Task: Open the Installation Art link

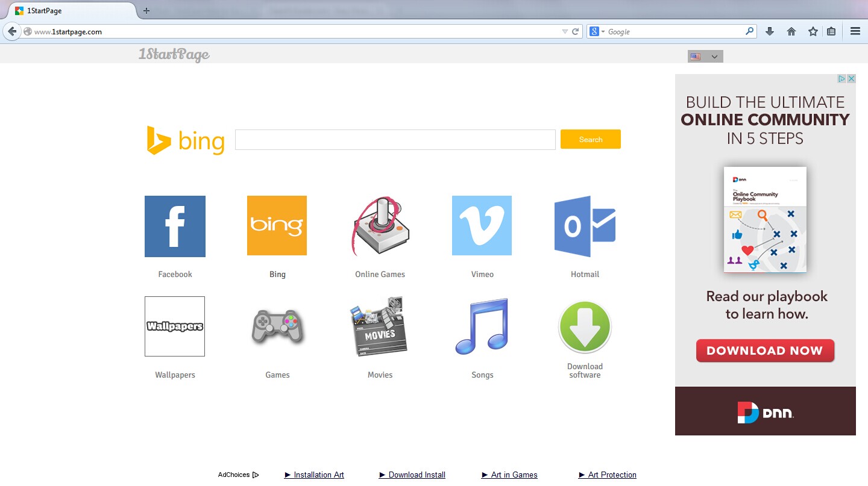Action: click(314, 475)
